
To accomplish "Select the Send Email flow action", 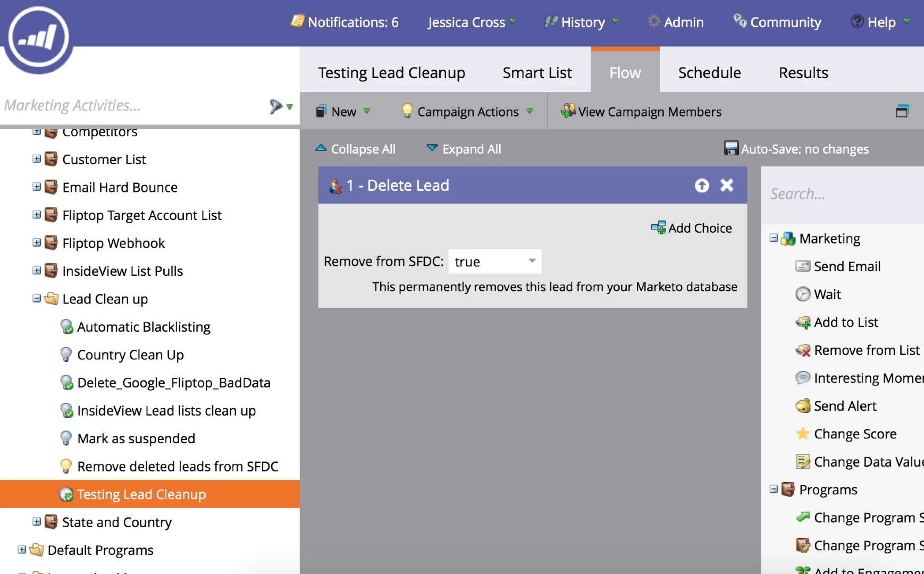I will 838,266.
